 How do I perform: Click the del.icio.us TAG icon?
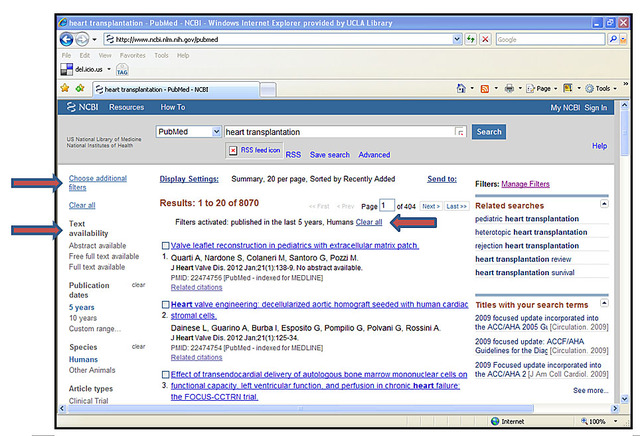pyautogui.click(x=122, y=69)
